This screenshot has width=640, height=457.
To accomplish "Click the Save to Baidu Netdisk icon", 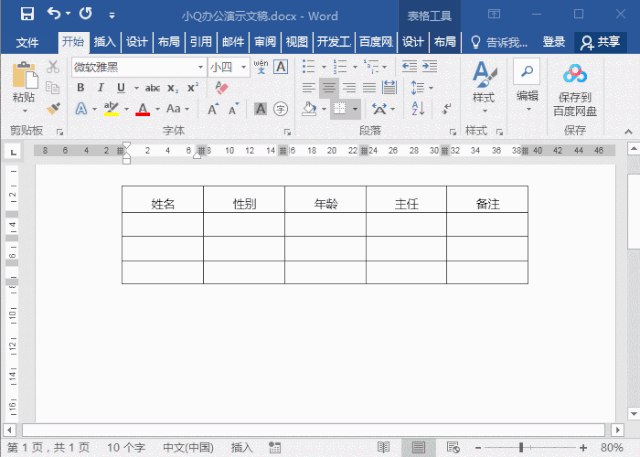I will pyautogui.click(x=575, y=74).
